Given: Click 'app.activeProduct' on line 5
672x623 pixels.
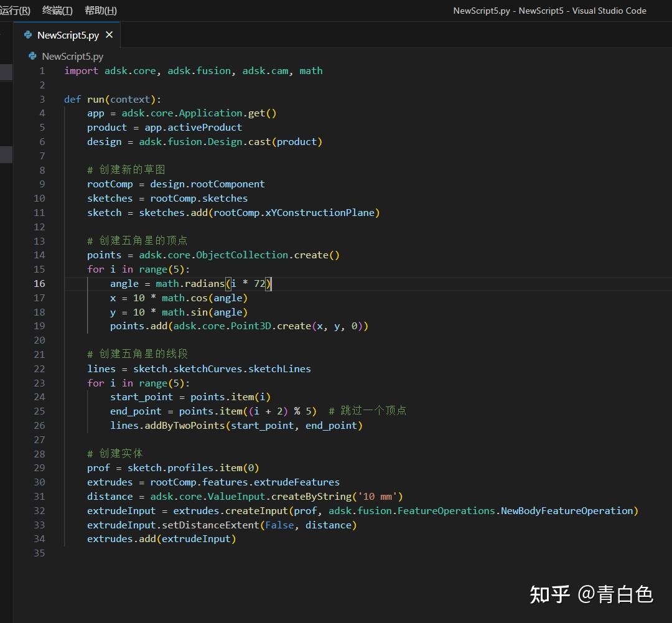Looking at the screenshot, I should pyautogui.click(x=194, y=128).
